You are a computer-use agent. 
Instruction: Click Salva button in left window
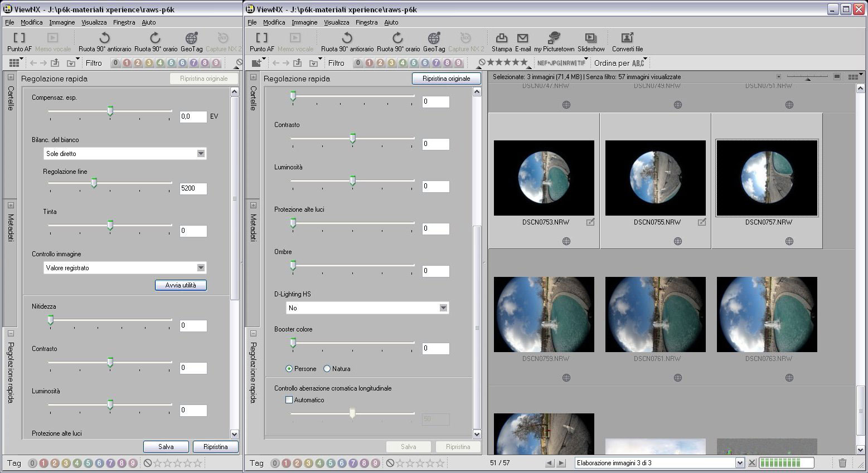tap(166, 447)
